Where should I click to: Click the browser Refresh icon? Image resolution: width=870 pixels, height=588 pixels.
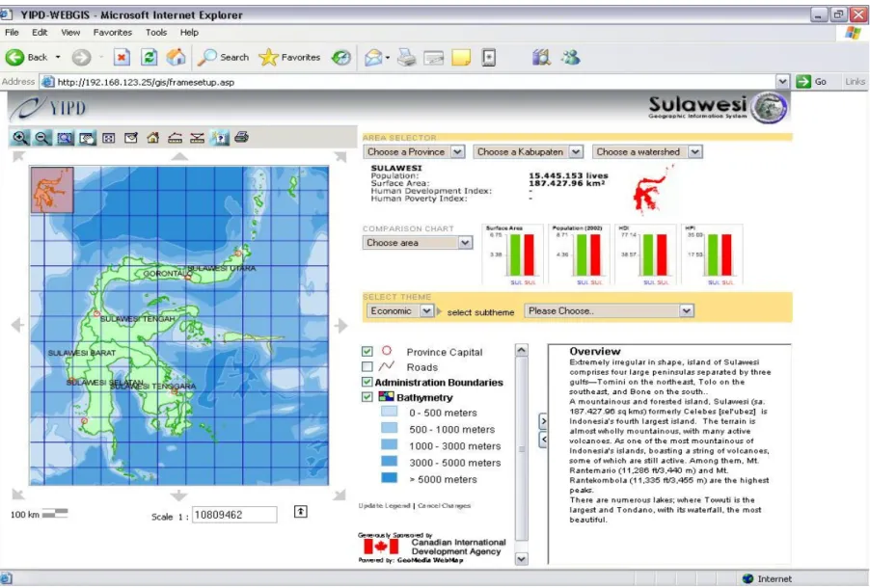[149, 57]
